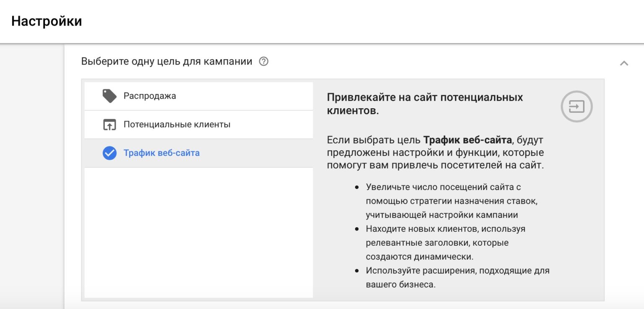The height and width of the screenshot is (309, 644).
Task: Click the bullet starting with 'Используйте расширения'
Action: tap(457, 271)
